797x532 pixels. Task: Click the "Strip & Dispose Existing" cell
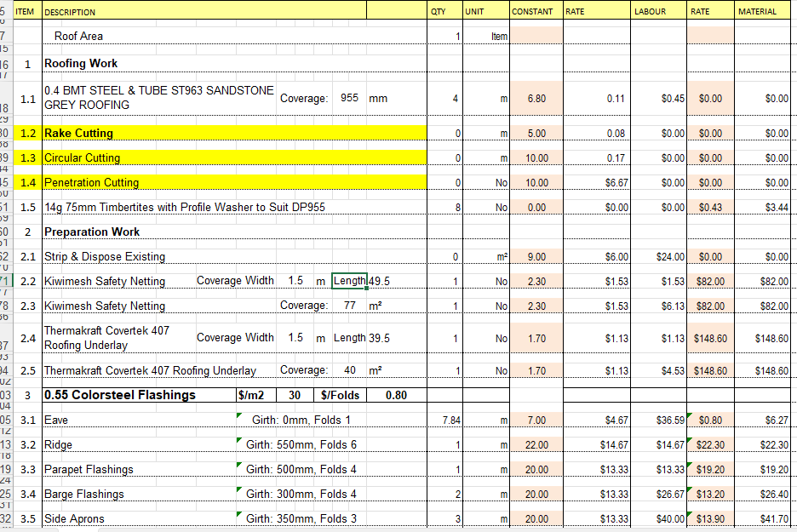(105, 257)
